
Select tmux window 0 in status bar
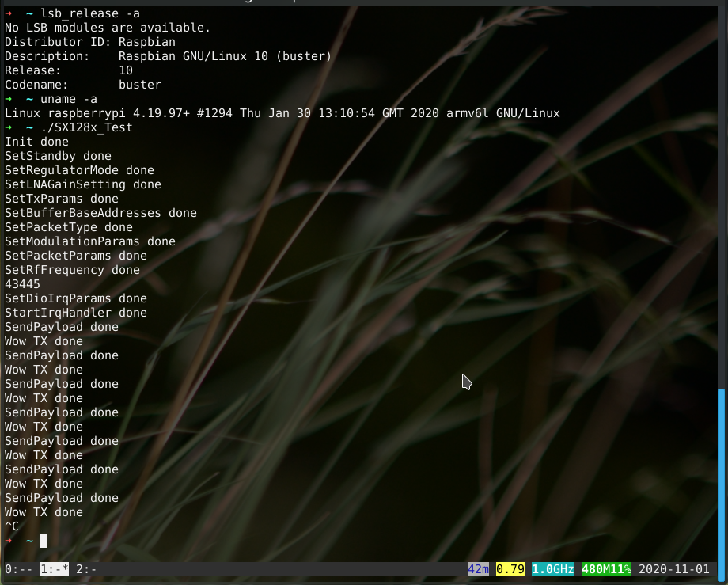pyautogui.click(x=18, y=569)
